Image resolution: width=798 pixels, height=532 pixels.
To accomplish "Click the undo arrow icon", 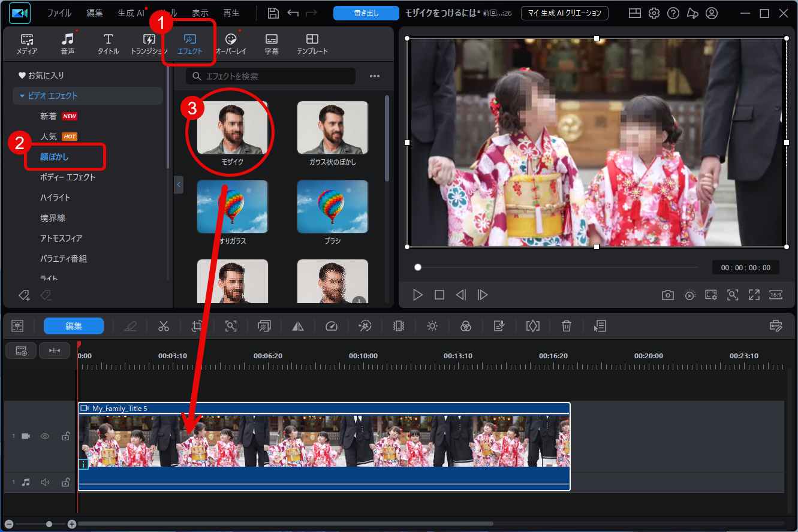I will coord(293,13).
